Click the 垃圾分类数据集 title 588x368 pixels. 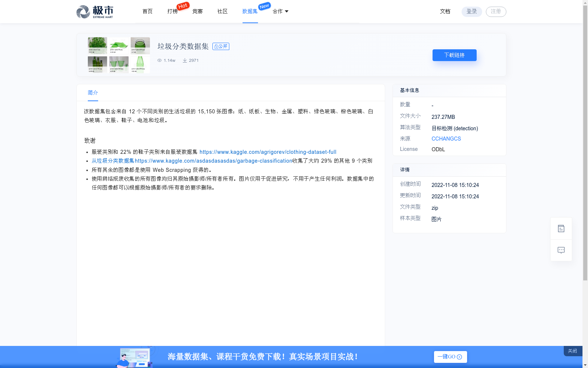[183, 46]
